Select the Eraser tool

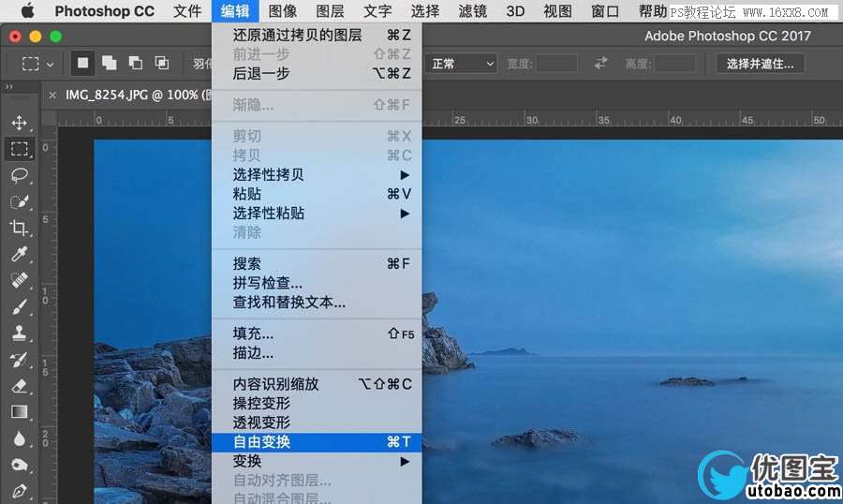[x=20, y=386]
